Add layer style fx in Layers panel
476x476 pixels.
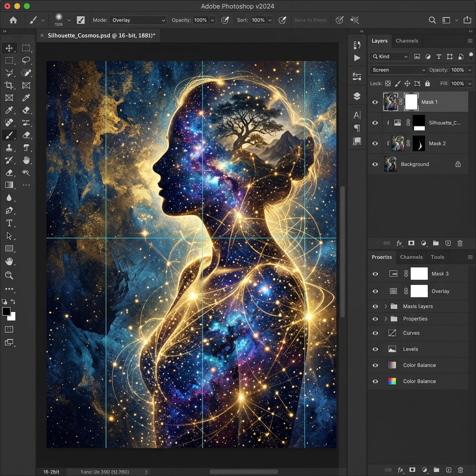399,243
